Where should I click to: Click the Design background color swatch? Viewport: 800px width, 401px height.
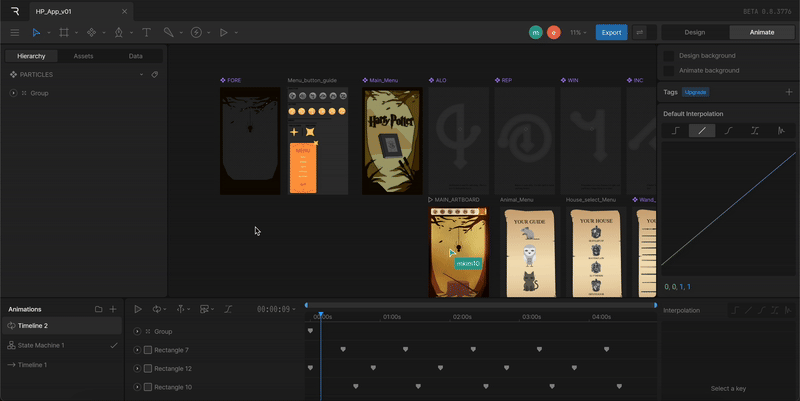pos(668,56)
